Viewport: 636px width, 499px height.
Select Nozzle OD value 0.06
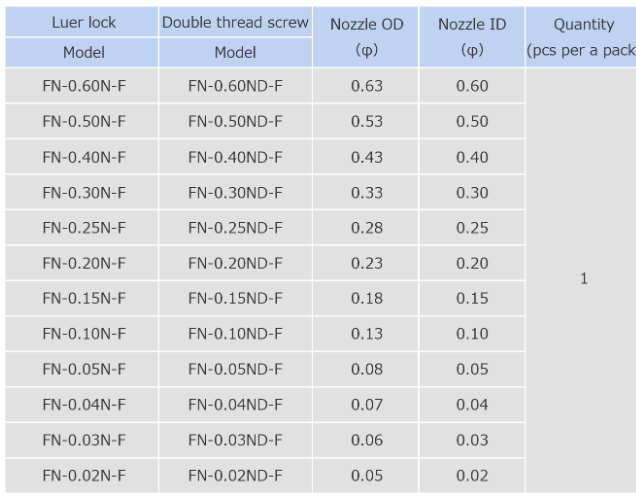[x=367, y=439]
